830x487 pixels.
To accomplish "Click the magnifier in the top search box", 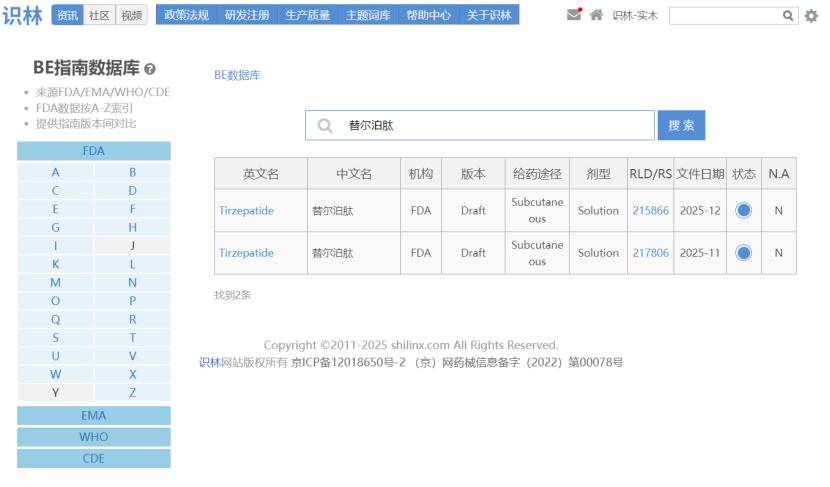I will [789, 16].
